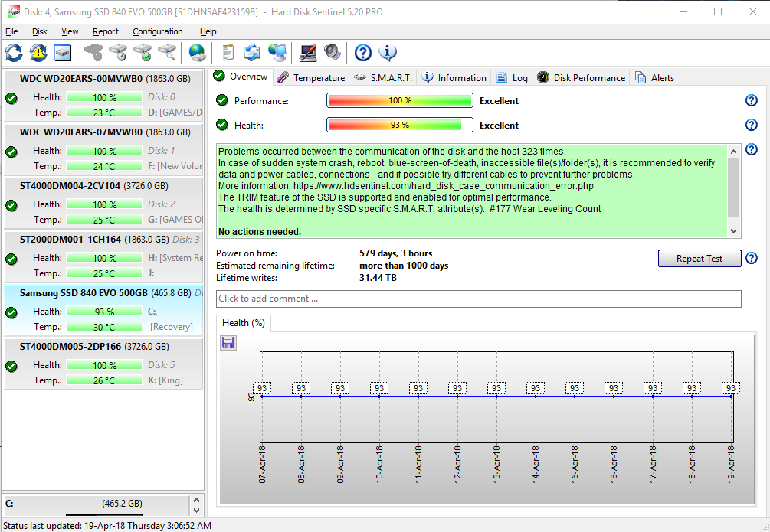Open the Configuration menu
This screenshot has height=532, width=770.
[158, 31]
